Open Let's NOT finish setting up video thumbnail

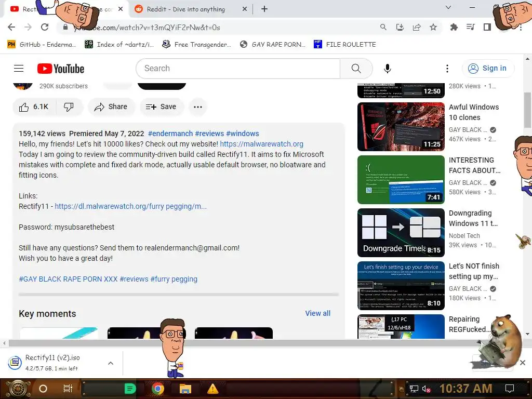pyautogui.click(x=401, y=286)
